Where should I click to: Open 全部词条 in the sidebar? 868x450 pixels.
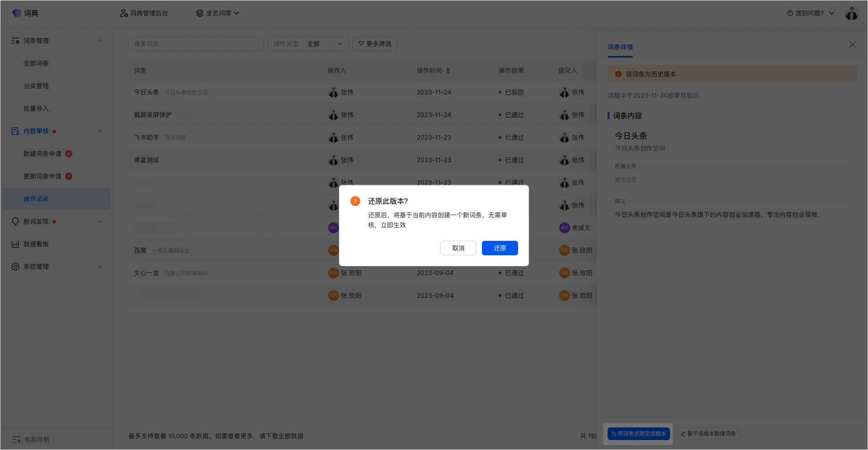click(36, 63)
